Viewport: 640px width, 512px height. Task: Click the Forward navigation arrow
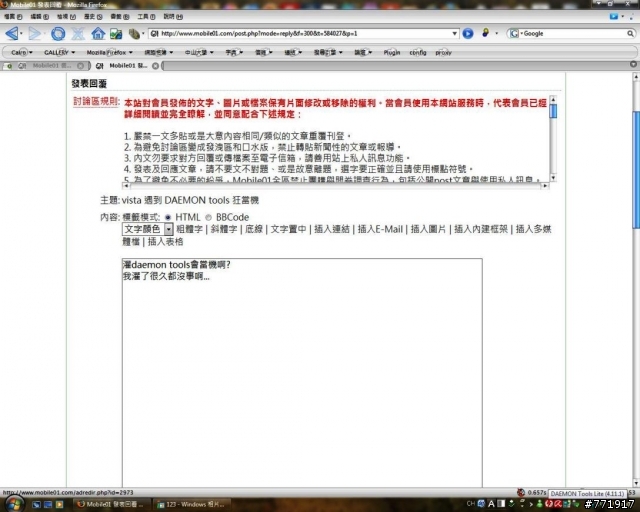click(35, 33)
